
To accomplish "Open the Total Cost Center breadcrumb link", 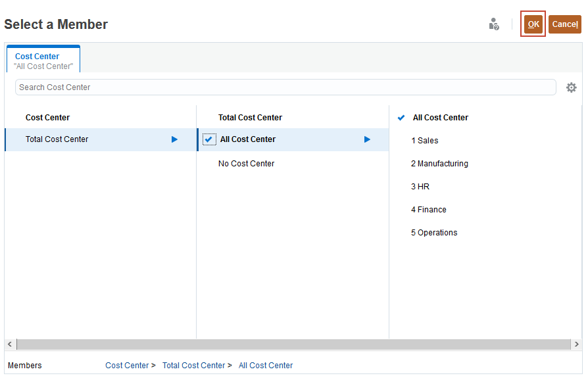I will 193,366.
